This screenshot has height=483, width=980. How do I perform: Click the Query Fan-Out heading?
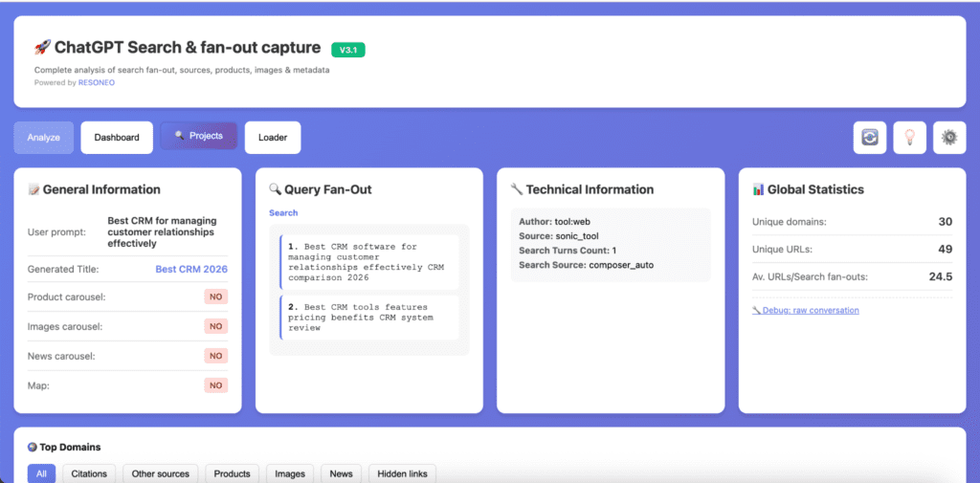click(x=328, y=189)
